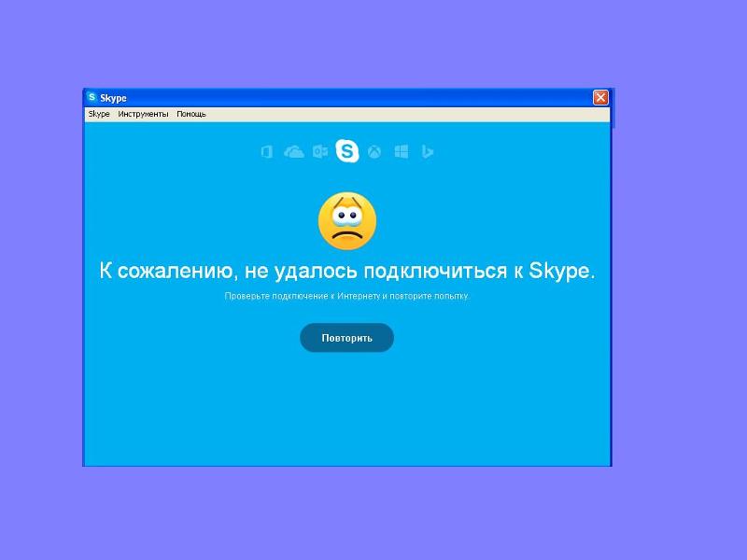Select the highlighted Skype logo icon
The width and height of the screenshot is (747, 560).
pos(346,150)
